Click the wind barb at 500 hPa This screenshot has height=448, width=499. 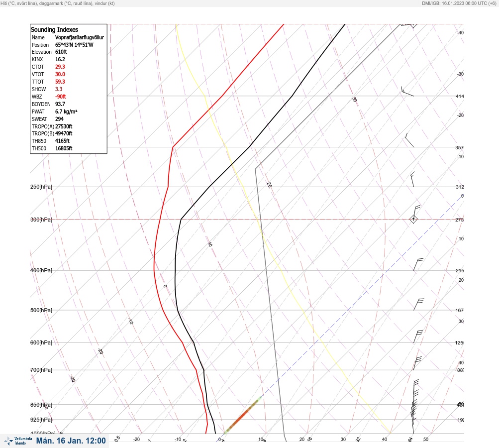419,304
